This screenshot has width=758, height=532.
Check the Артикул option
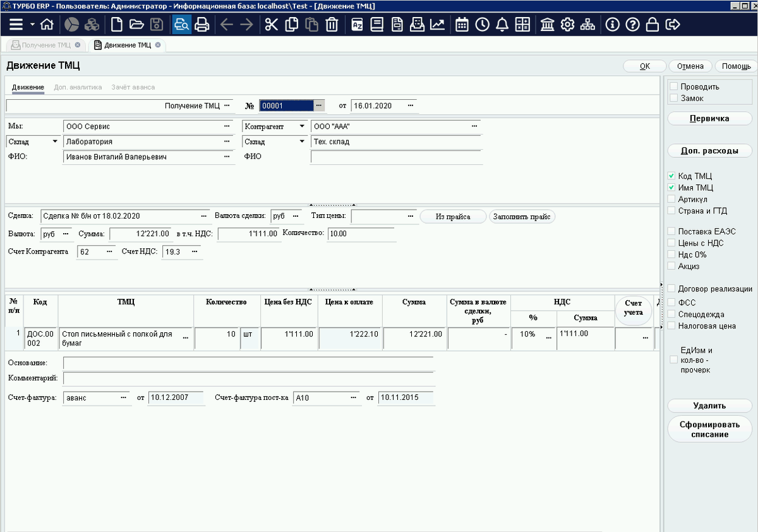click(x=672, y=200)
